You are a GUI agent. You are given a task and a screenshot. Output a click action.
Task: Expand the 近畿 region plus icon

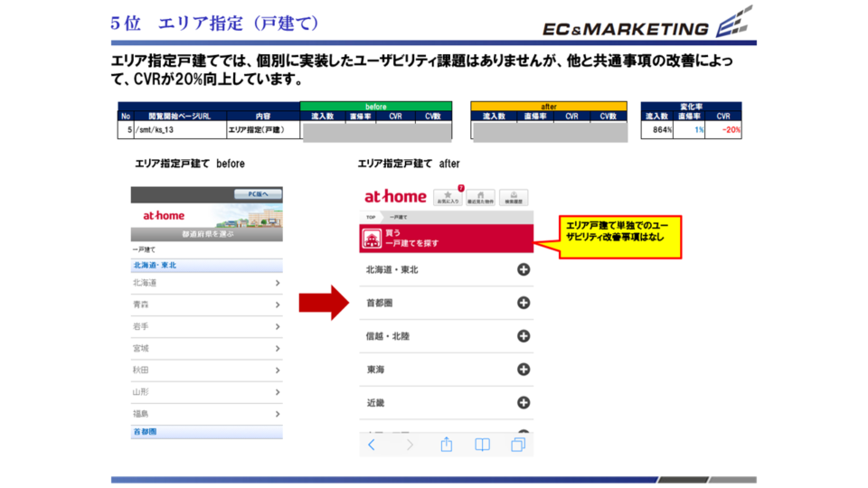pyautogui.click(x=523, y=403)
